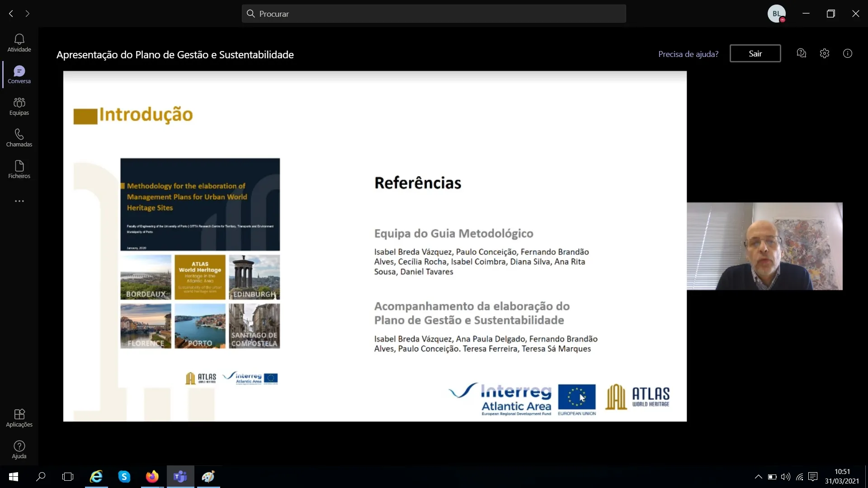
Task: Expand more apps ellipsis in sidebar
Action: coord(19,201)
